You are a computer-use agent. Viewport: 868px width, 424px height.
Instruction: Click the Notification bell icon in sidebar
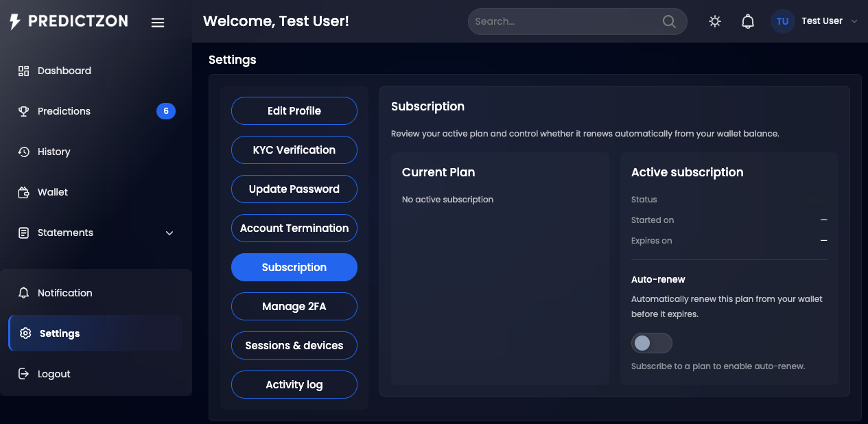click(23, 293)
